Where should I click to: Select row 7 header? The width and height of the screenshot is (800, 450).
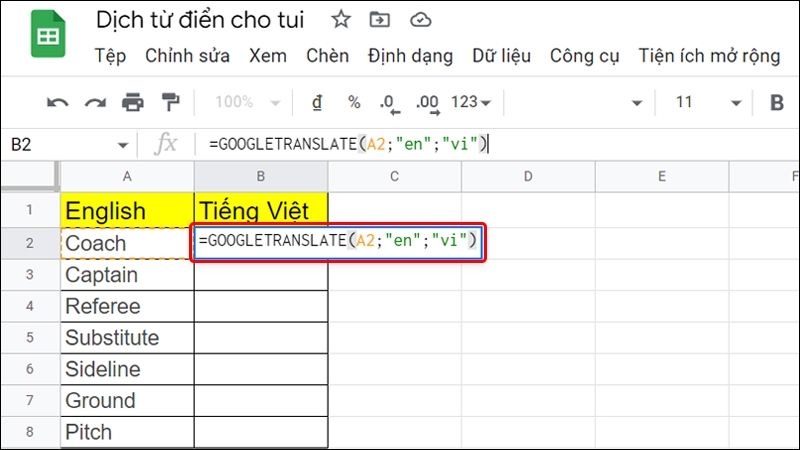click(30, 401)
